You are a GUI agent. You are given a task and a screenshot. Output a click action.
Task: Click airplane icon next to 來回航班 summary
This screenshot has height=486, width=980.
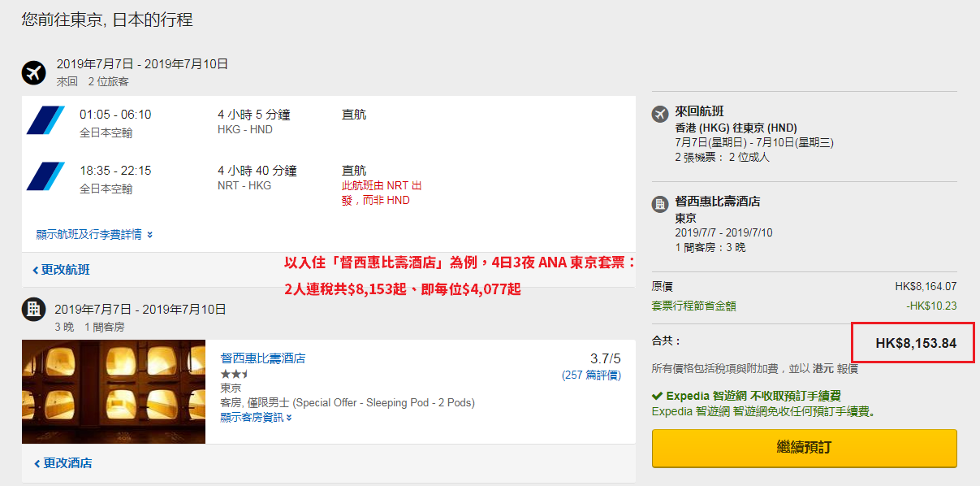point(660,115)
